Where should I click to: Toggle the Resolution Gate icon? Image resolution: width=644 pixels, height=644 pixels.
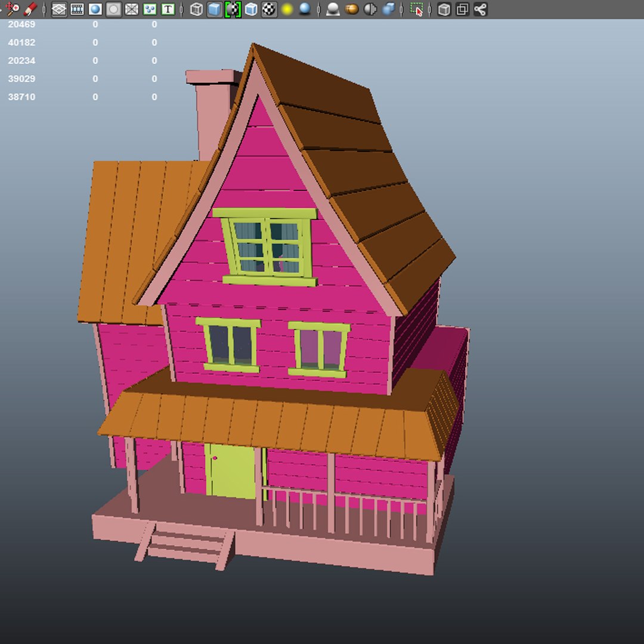click(95, 10)
